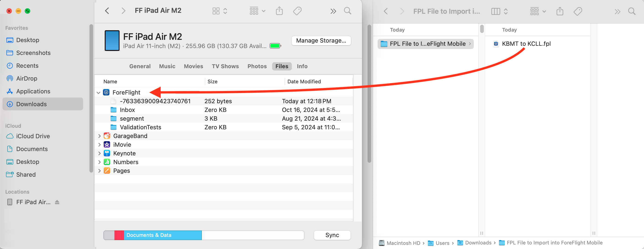644x249 pixels.
Task: Switch icon view in FF iPad Air M2 toolbar
Action: tap(219, 11)
